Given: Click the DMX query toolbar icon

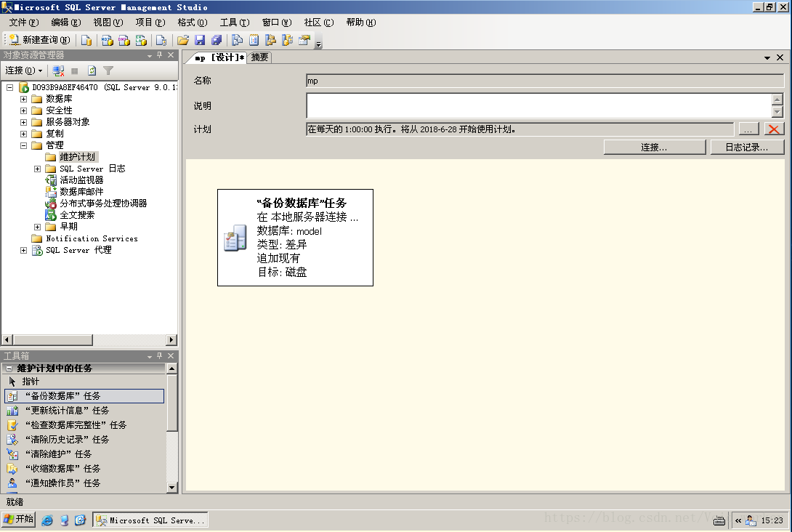Looking at the screenshot, I should pyautogui.click(x=124, y=41).
